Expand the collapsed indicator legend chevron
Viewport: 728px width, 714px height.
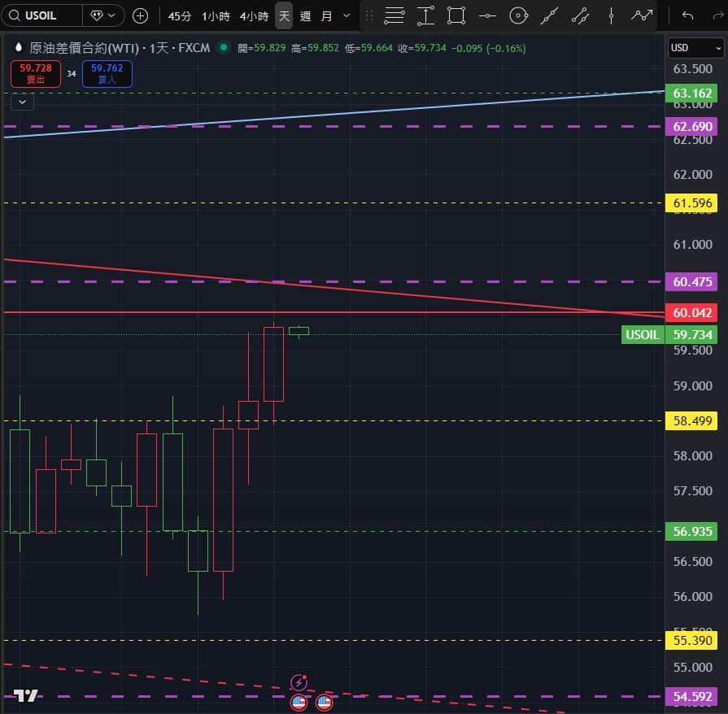tap(22, 102)
